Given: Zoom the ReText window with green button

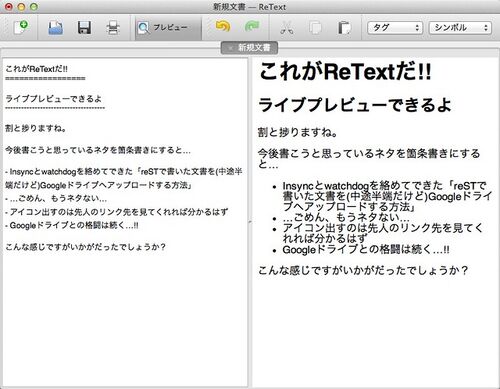Looking at the screenshot, I should click(34, 7).
